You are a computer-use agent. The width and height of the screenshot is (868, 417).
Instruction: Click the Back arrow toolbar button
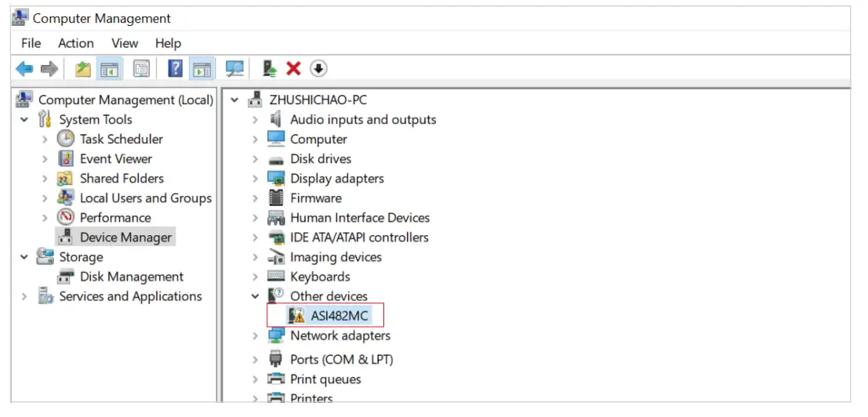(24, 69)
